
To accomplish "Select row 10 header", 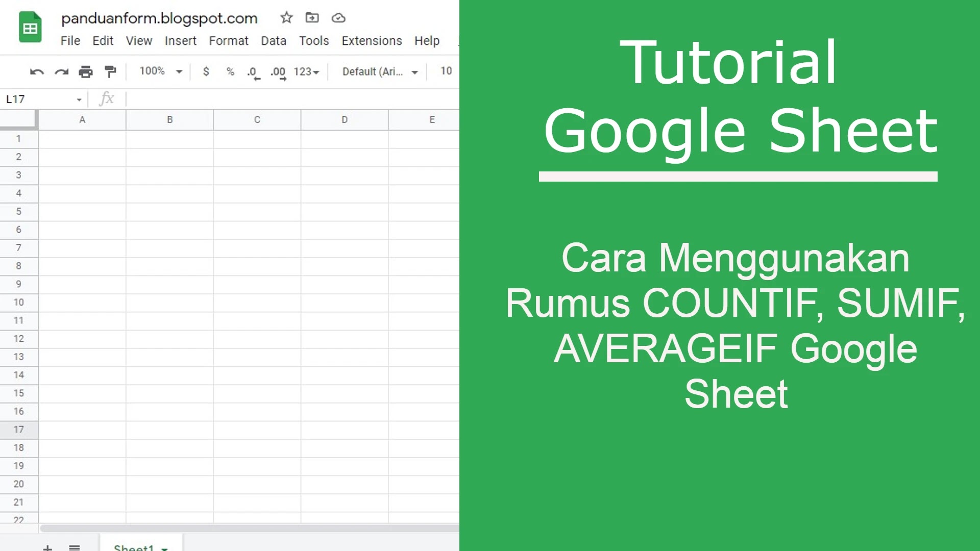I will click(19, 302).
